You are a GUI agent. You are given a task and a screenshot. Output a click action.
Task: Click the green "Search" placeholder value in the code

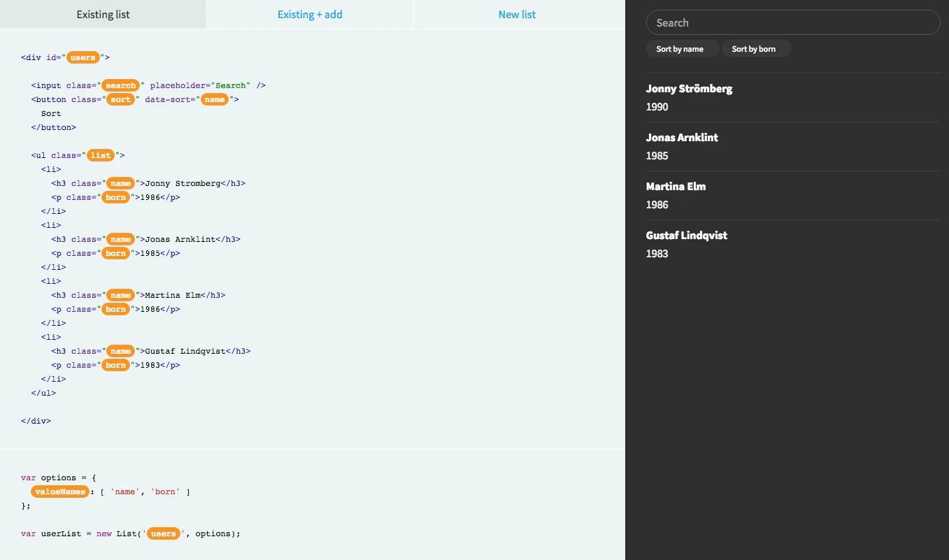coord(231,85)
